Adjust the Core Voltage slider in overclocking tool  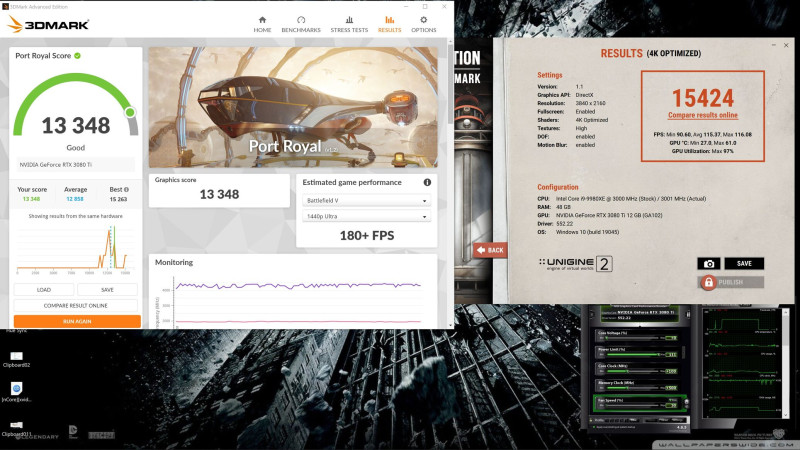pos(631,338)
